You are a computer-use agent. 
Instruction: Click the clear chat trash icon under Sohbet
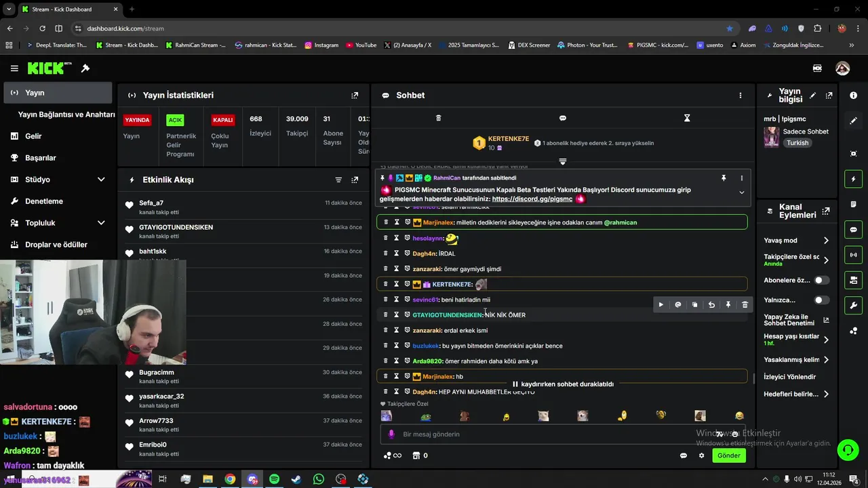coord(438,118)
